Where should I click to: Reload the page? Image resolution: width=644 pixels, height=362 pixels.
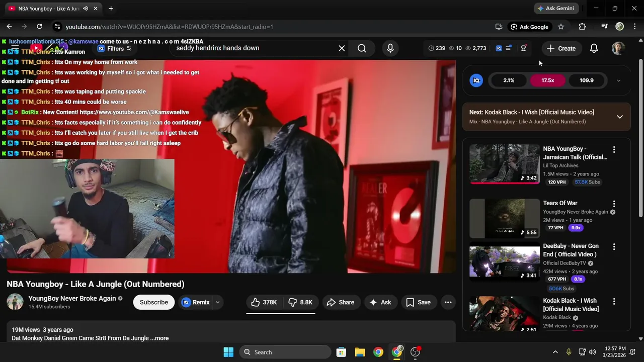pos(39,27)
